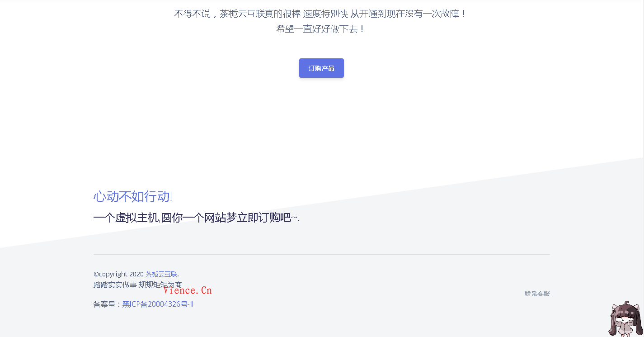Click the 规规矩矩为商 footer phrase
The width and height of the screenshot is (644, 337).
click(x=160, y=285)
